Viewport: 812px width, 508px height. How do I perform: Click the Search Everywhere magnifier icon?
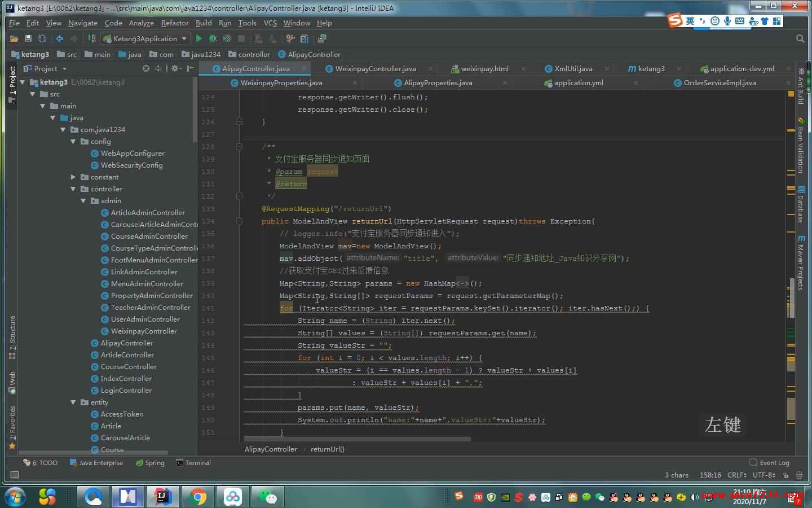(x=800, y=38)
